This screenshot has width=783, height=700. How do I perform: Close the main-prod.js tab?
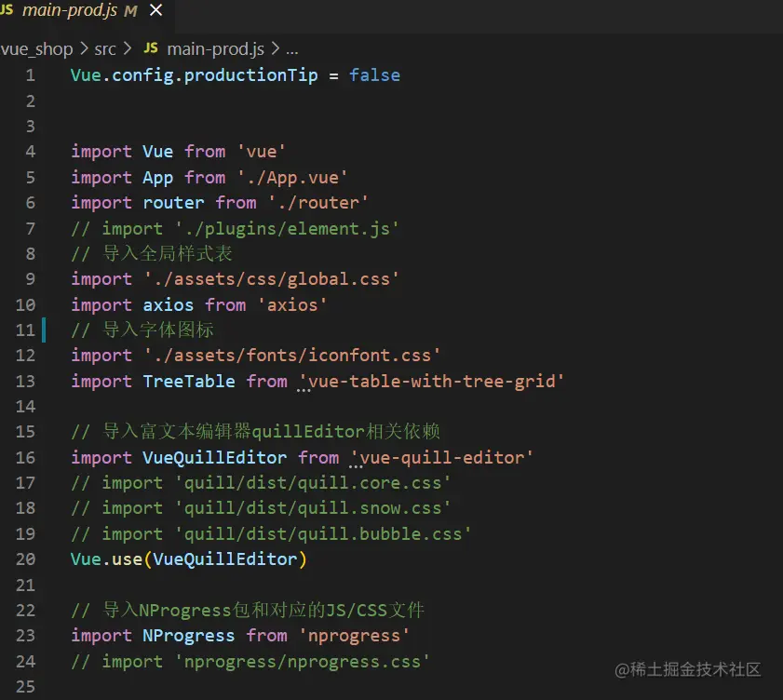click(155, 12)
